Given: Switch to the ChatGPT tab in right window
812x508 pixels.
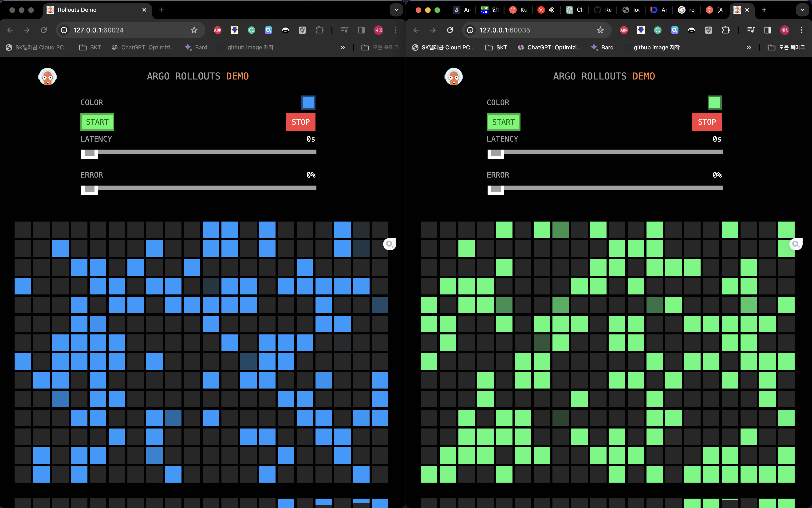Looking at the screenshot, I should [x=574, y=10].
